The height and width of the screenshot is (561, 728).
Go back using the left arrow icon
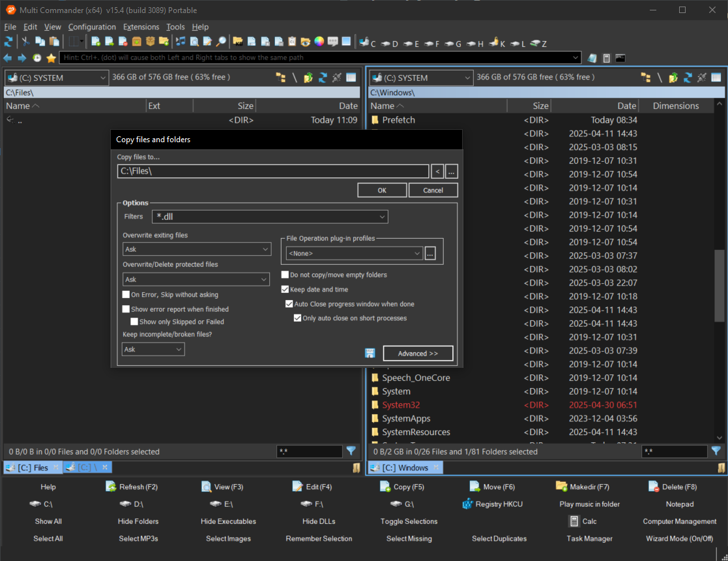pyautogui.click(x=8, y=57)
